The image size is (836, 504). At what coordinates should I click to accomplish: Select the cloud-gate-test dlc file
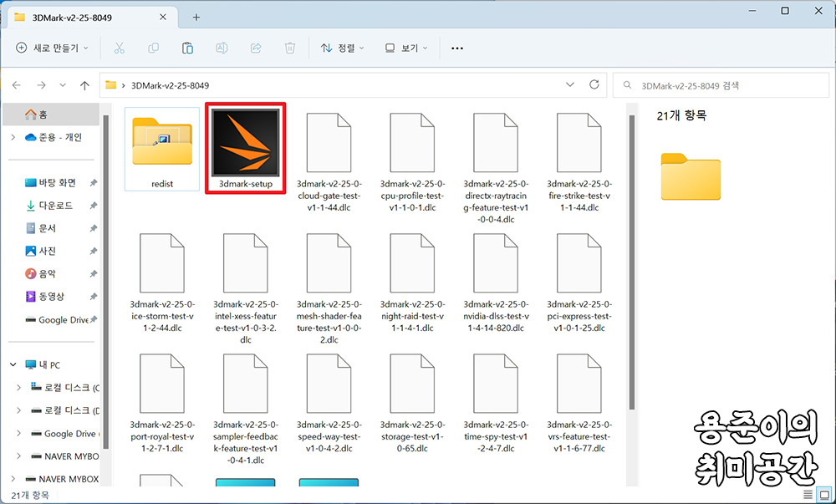tap(329, 162)
